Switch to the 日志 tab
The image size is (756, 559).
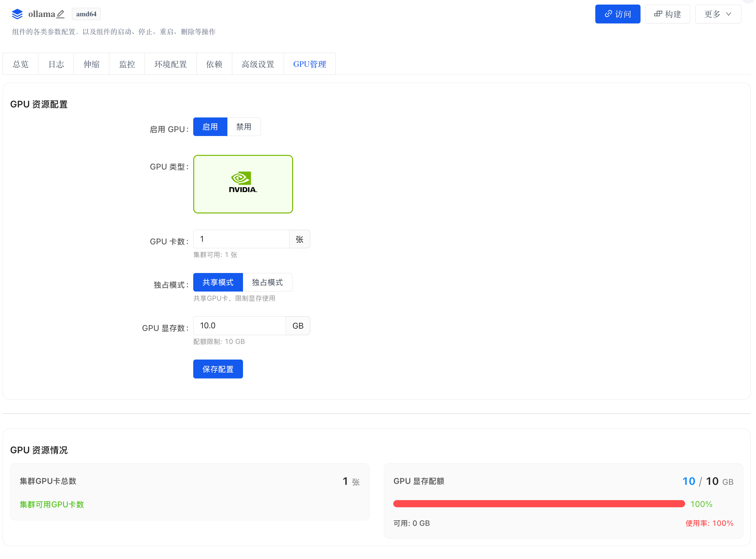(56, 64)
